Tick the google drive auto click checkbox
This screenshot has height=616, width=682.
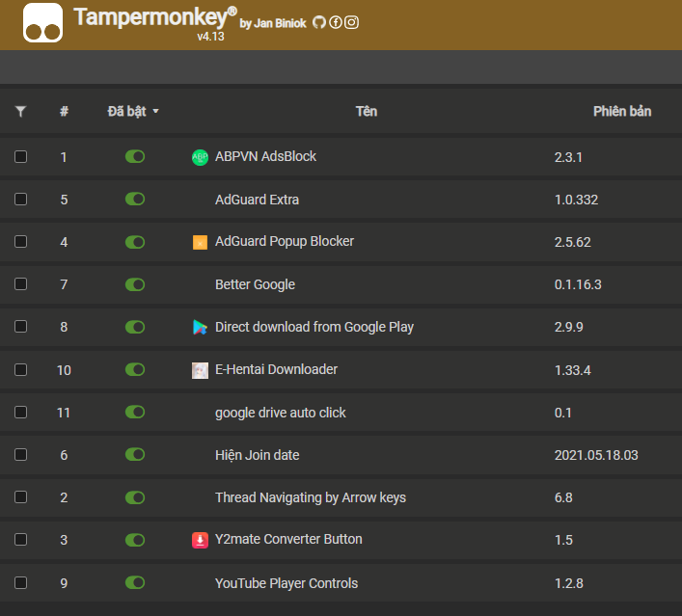click(x=20, y=413)
